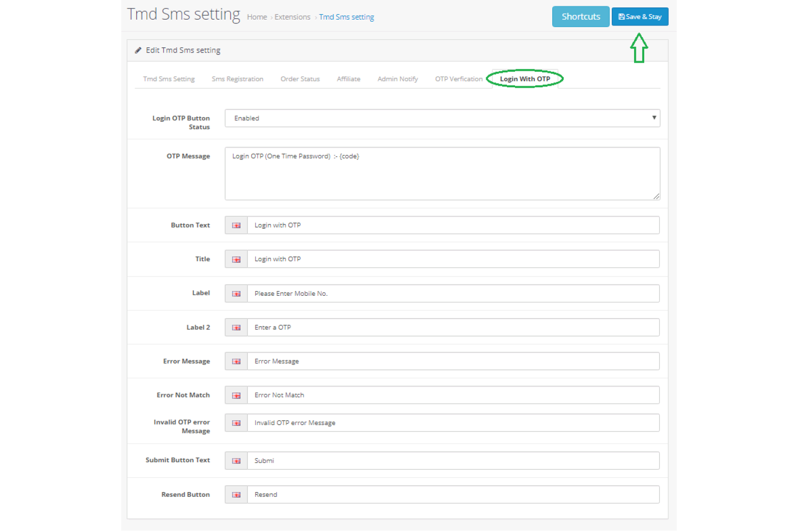Focus the Error Message input field

tap(453, 361)
